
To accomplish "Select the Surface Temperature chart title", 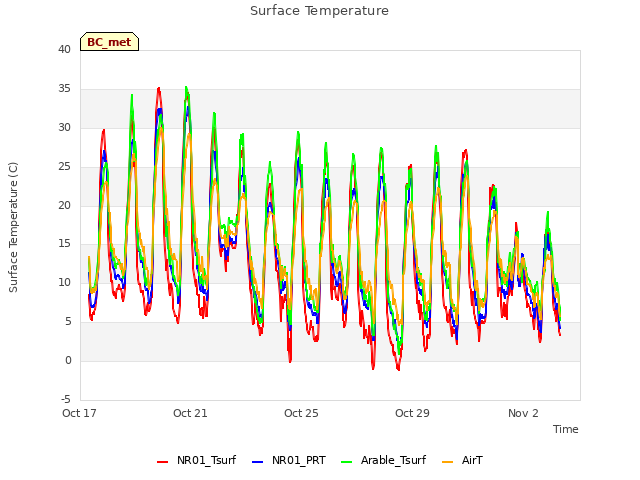I will 319,11.
